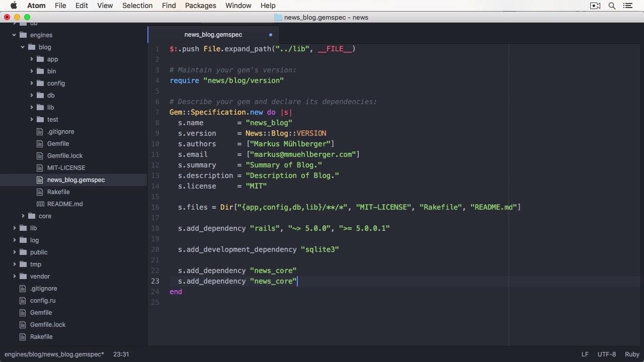Place cursor on the s.add_development_dependency line
This screenshot has height=362, width=644.
tap(258, 249)
